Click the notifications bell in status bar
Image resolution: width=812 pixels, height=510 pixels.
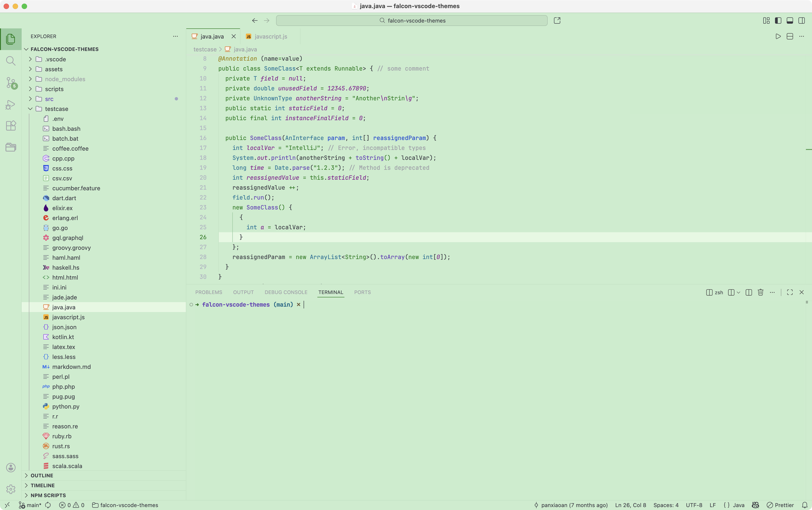(805, 505)
